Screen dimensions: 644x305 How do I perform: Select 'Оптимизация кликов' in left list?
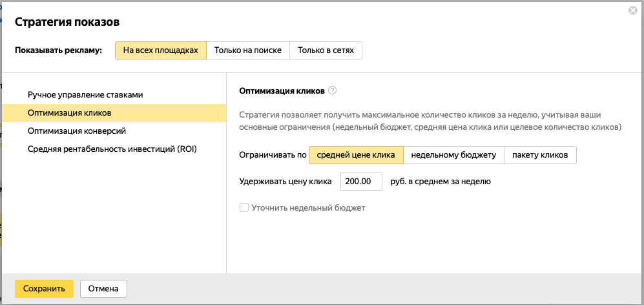(x=70, y=113)
